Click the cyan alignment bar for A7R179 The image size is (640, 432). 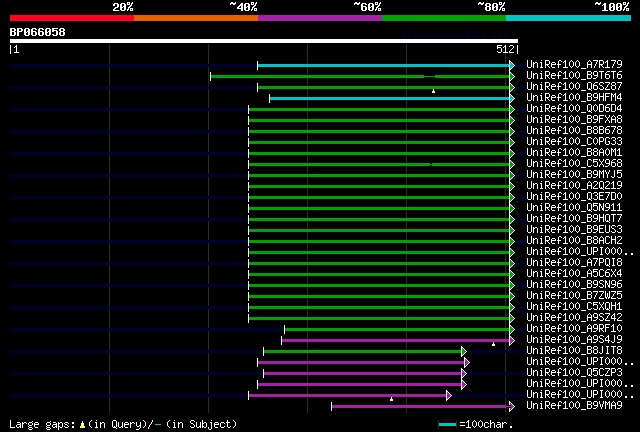click(384, 65)
